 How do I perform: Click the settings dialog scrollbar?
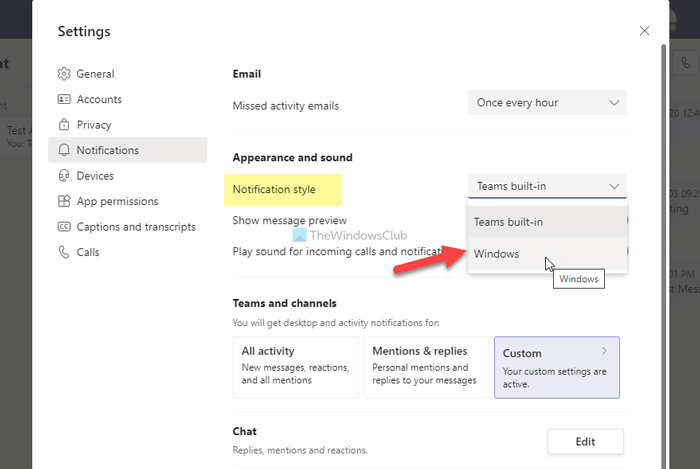coord(663,257)
